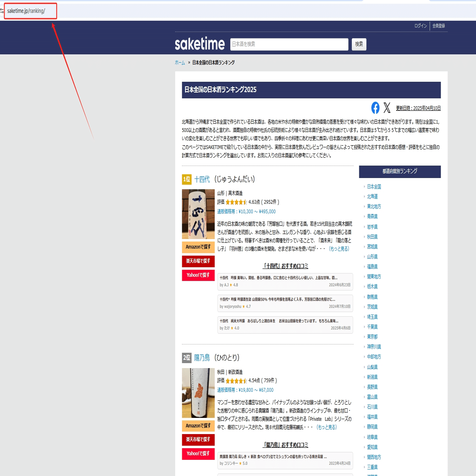This screenshot has width=476, height=476.
Task: Go to ホーム breadcrumb link
Action: (180, 63)
